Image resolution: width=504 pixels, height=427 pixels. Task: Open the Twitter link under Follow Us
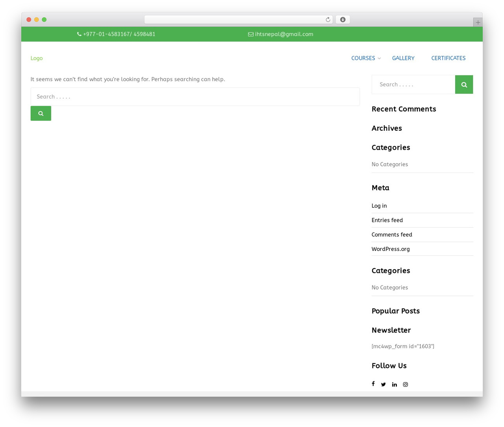383,384
